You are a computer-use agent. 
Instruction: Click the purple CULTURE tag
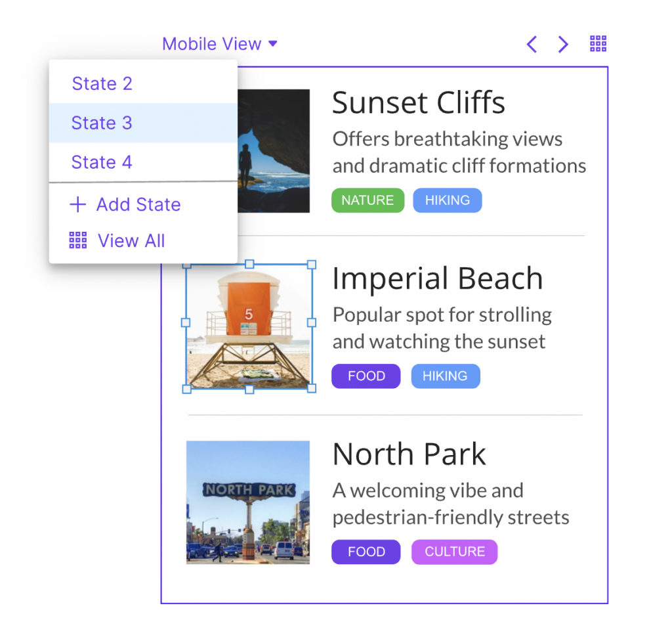[x=454, y=552]
